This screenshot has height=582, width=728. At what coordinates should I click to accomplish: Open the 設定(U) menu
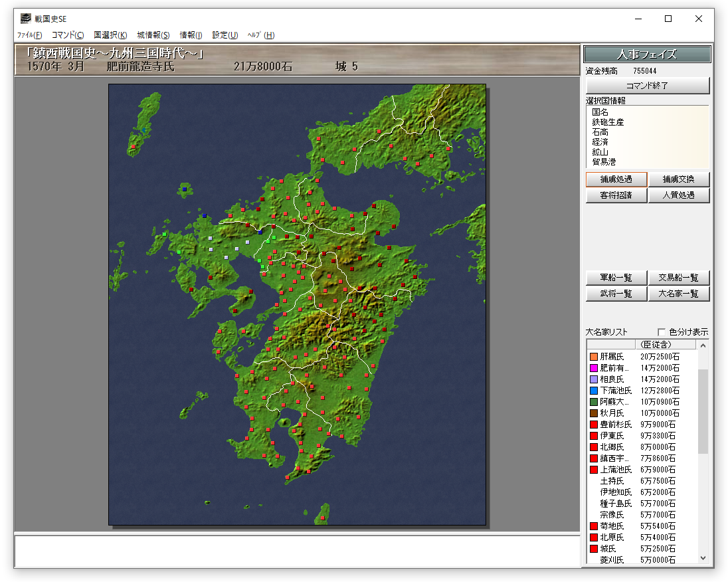pyautogui.click(x=225, y=35)
